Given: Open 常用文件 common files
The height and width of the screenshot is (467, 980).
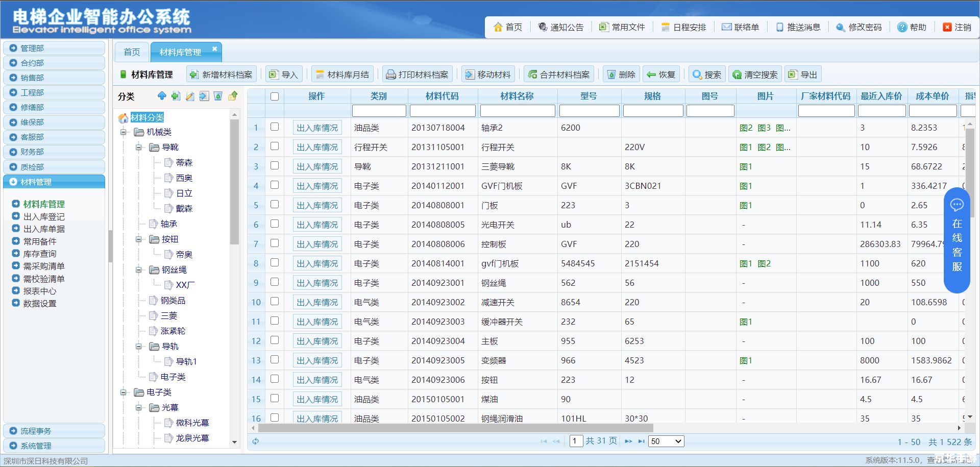Looking at the screenshot, I should (622, 27).
